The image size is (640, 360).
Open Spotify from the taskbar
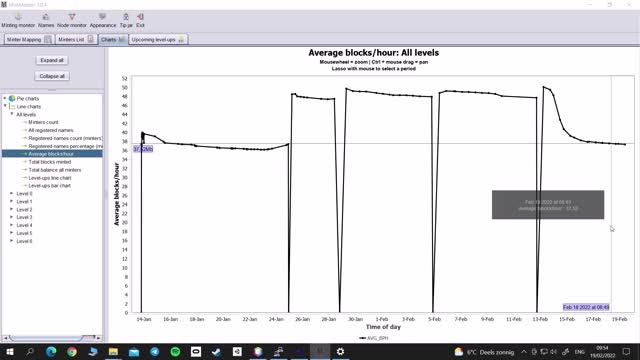pos(175,351)
